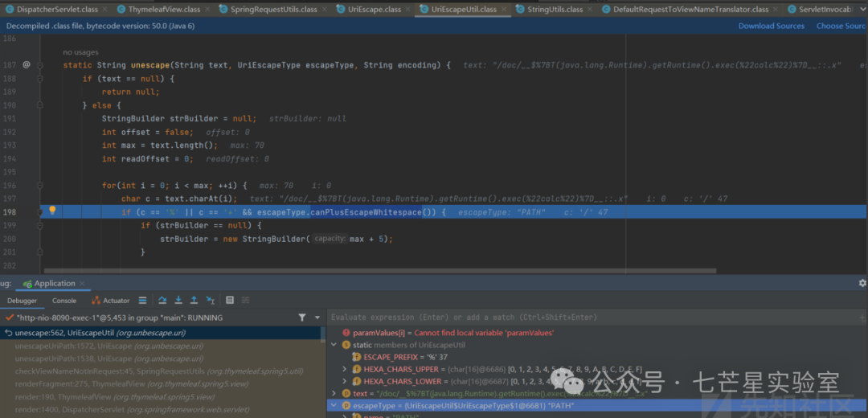Expand the text variable node

click(334, 394)
